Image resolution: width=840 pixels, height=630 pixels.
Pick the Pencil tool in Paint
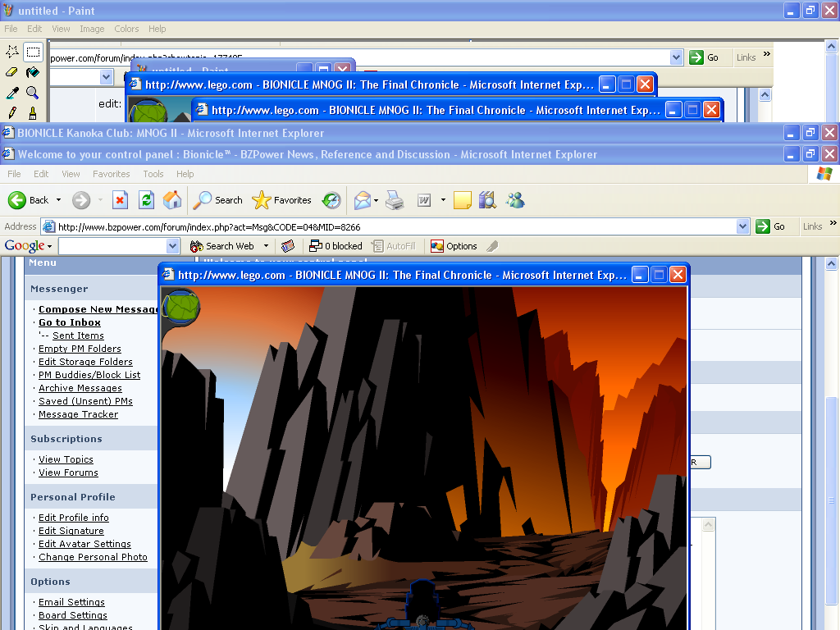(x=12, y=113)
